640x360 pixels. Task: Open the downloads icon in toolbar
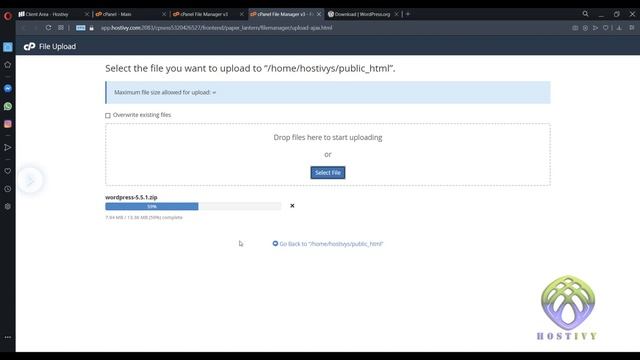click(619, 28)
